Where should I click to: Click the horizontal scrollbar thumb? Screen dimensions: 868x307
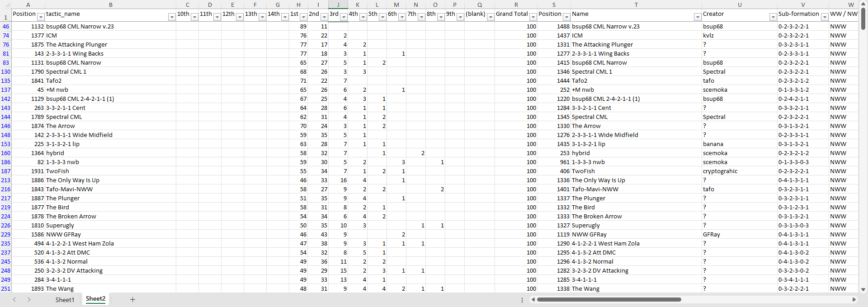click(x=609, y=299)
